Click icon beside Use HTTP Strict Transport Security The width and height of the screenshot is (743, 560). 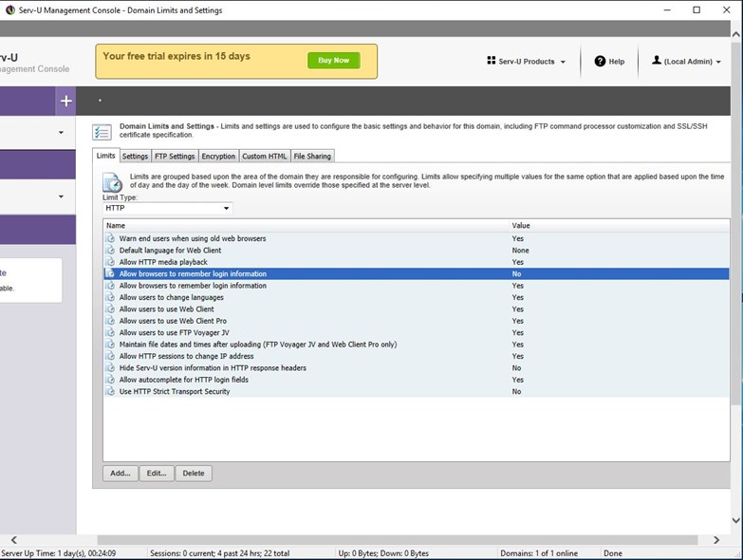pyautogui.click(x=110, y=392)
